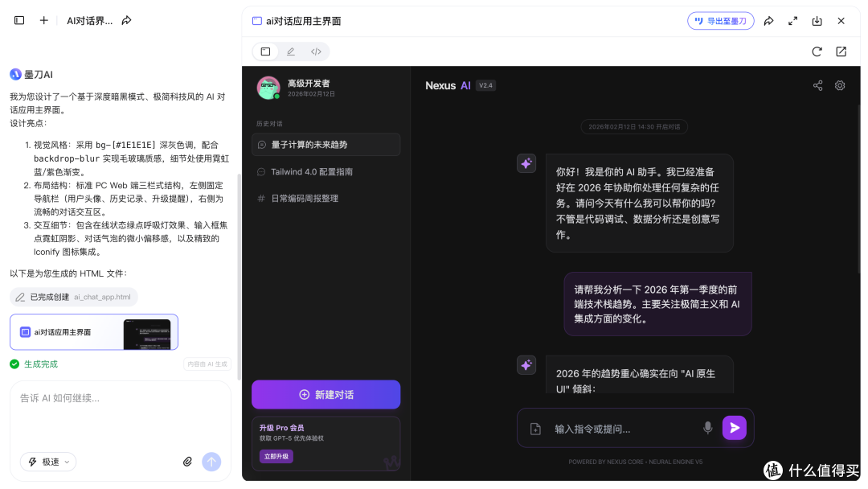Refresh the preview
The image size is (868, 489).
point(817,51)
